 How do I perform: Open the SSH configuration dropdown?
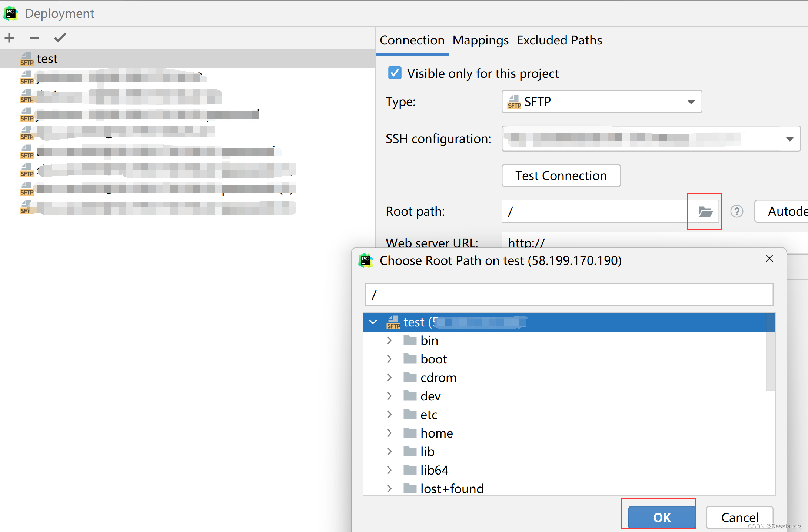point(651,139)
